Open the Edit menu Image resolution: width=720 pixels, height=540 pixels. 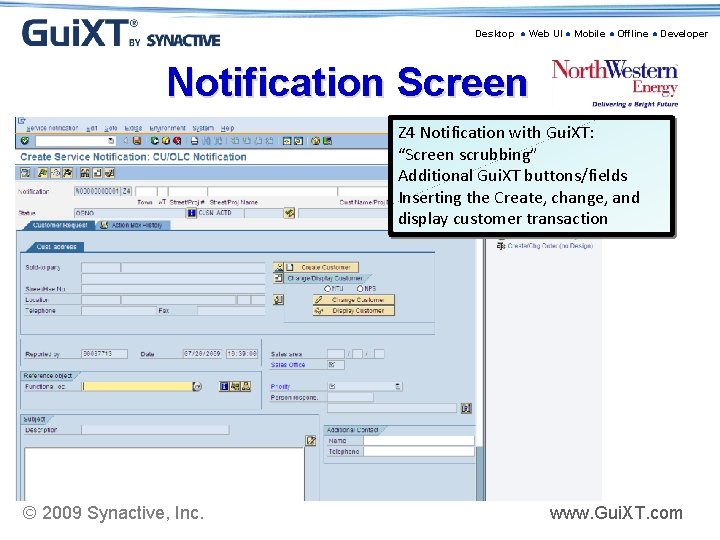click(92, 128)
